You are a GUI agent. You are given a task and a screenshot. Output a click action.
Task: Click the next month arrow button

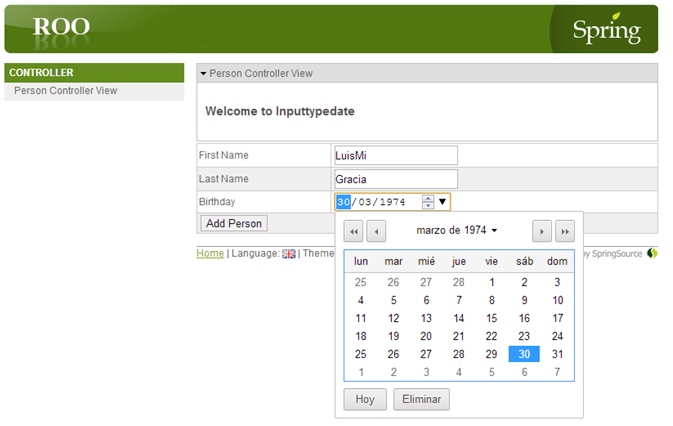tap(542, 231)
